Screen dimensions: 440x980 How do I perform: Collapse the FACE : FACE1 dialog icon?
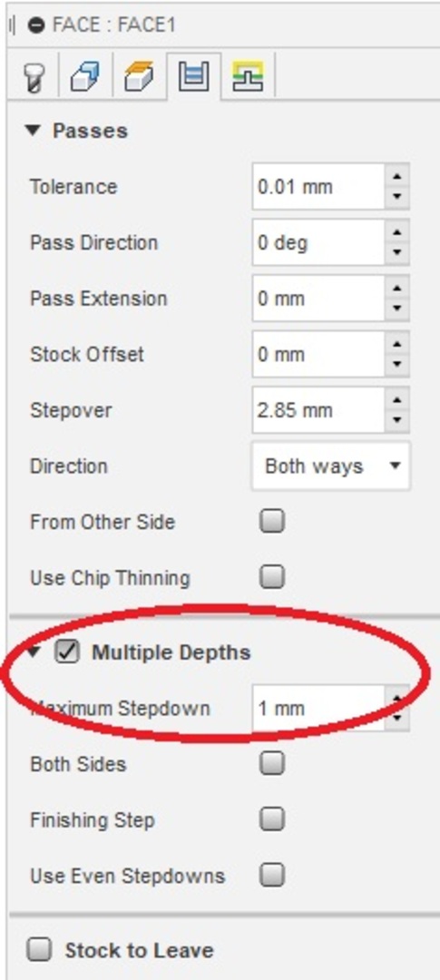[37, 25]
